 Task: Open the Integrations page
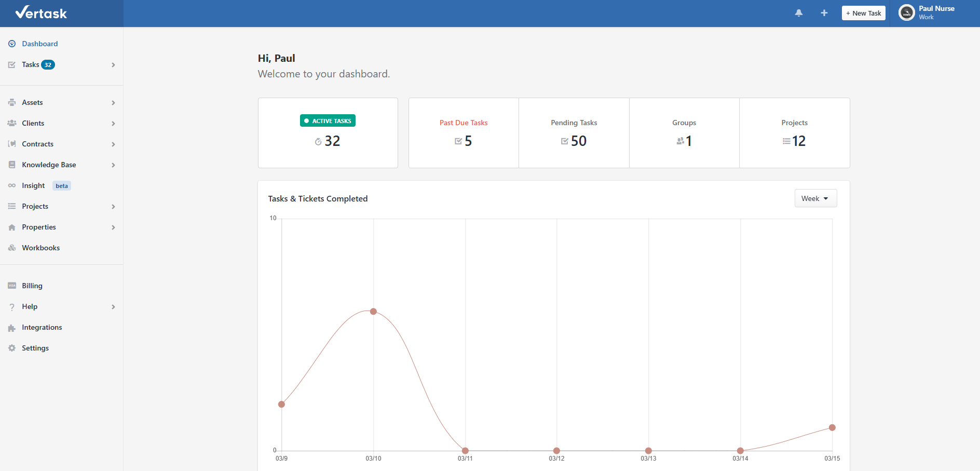click(42, 327)
